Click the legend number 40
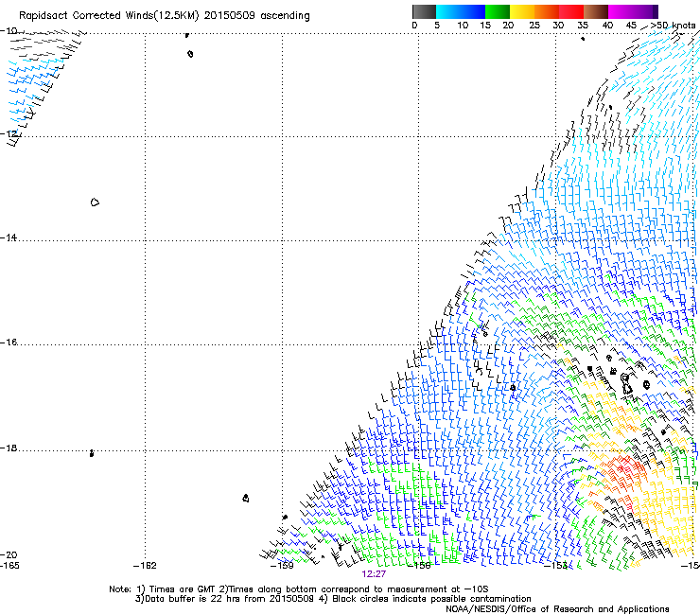The width and height of the screenshot is (700, 615). tap(607, 26)
